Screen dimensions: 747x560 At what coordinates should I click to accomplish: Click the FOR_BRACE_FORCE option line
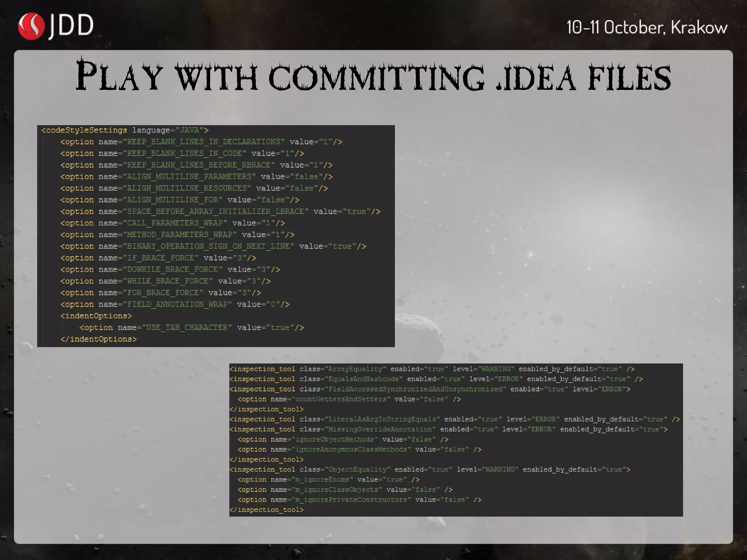pos(160,293)
